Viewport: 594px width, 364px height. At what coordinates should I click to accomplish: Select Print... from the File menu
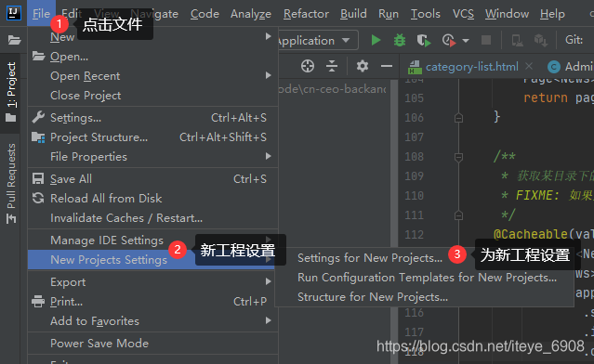[152, 302]
